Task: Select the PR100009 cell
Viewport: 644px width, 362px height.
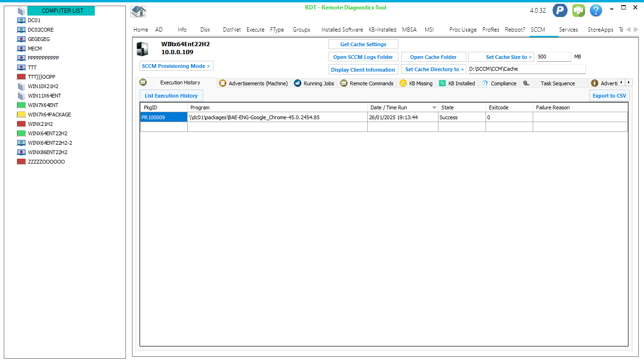Action: 164,117
